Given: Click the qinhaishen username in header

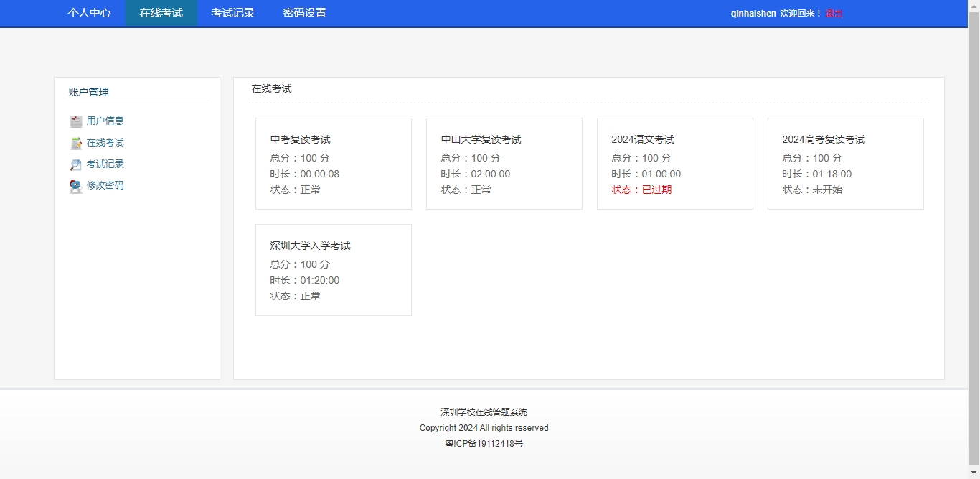Looking at the screenshot, I should point(753,14).
